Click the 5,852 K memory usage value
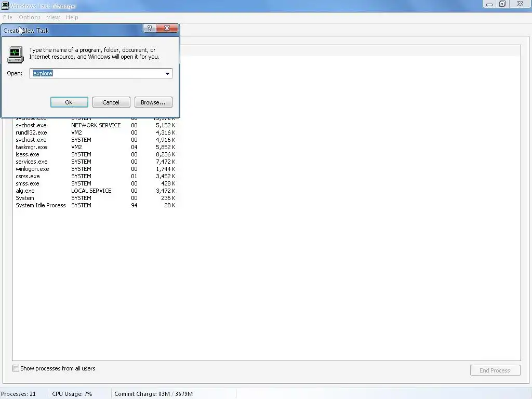The image size is (532, 399). (x=166, y=147)
